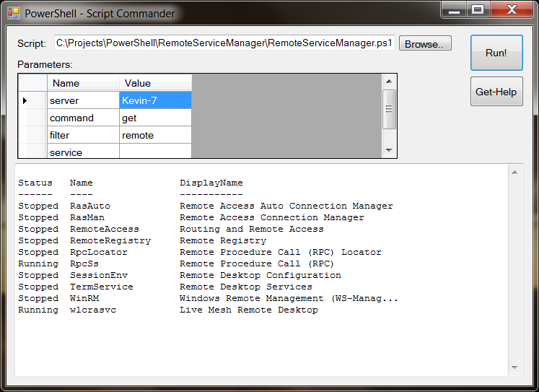Image resolution: width=539 pixels, height=392 pixels.
Task: Click the RasMan service line
Action: coord(191,218)
